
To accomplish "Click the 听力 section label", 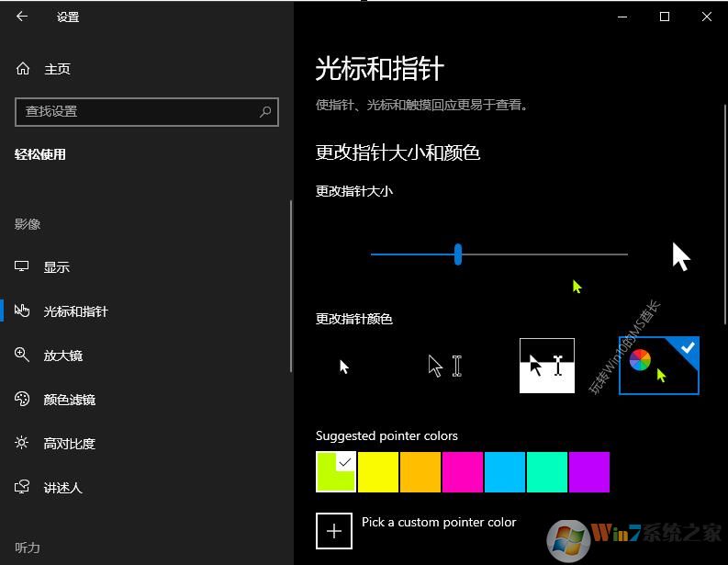I will click(x=28, y=548).
